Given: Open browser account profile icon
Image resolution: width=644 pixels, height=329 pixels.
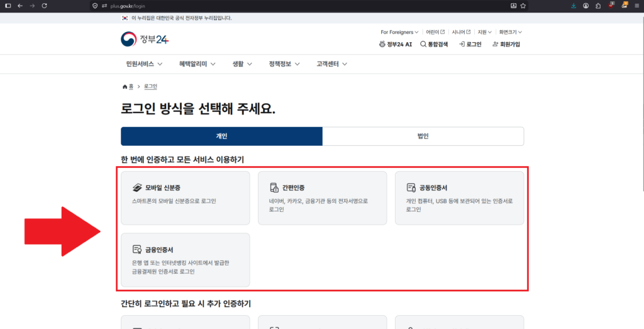Looking at the screenshot, I should coord(586,6).
